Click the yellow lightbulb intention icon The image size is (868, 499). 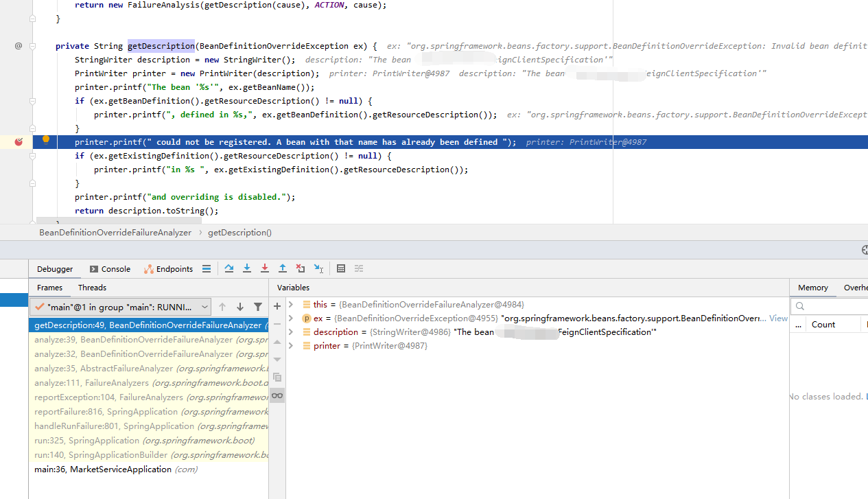46,140
